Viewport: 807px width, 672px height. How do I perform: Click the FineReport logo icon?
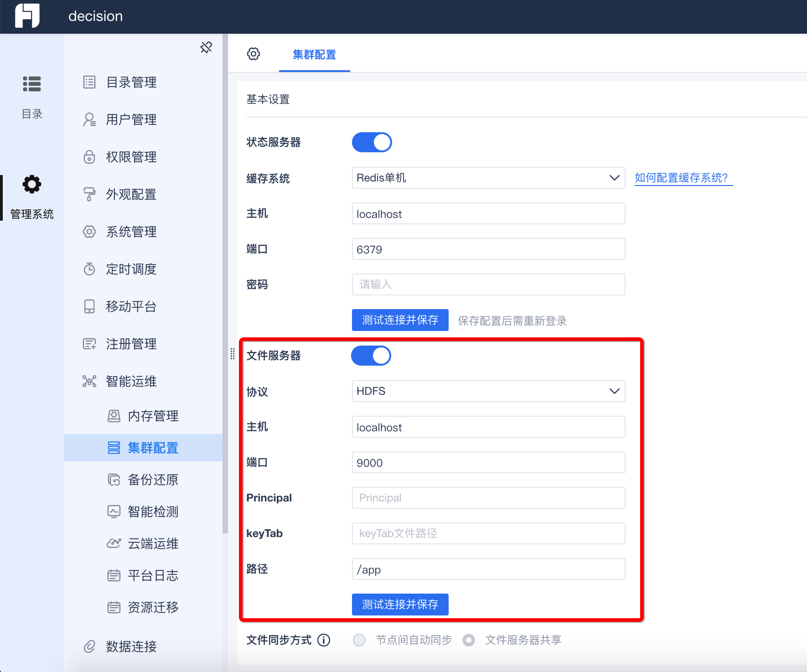pos(27,16)
